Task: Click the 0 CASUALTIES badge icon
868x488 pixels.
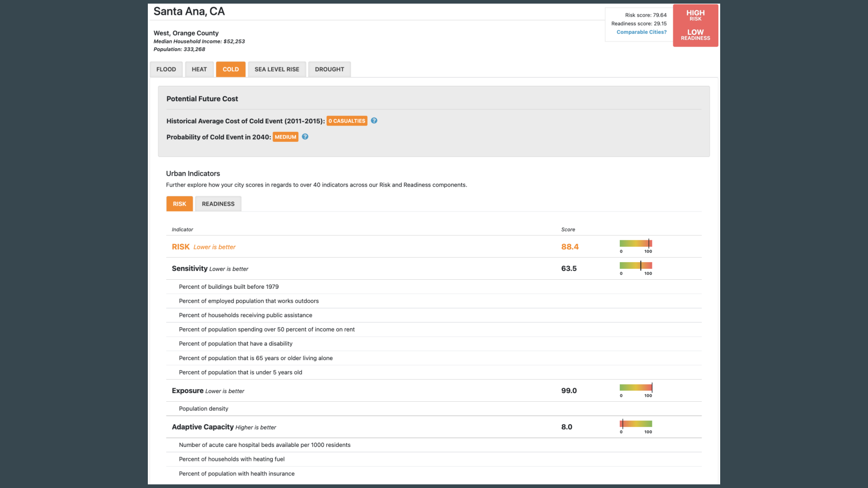Action: pyautogui.click(x=347, y=121)
